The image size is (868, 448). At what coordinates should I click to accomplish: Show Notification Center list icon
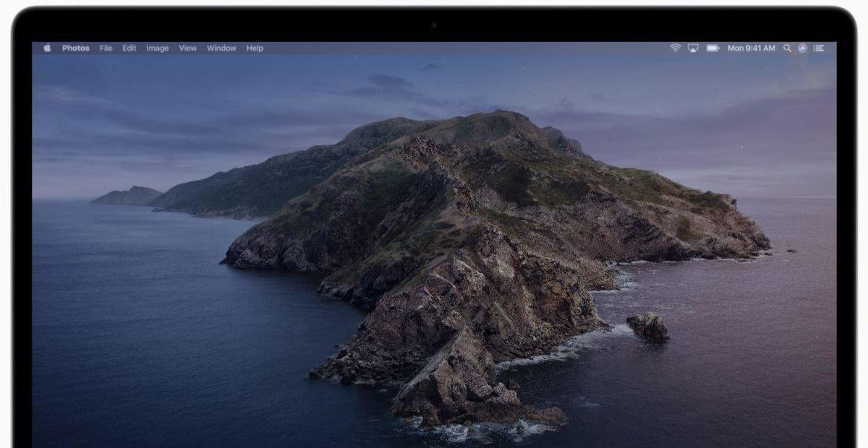click(819, 48)
